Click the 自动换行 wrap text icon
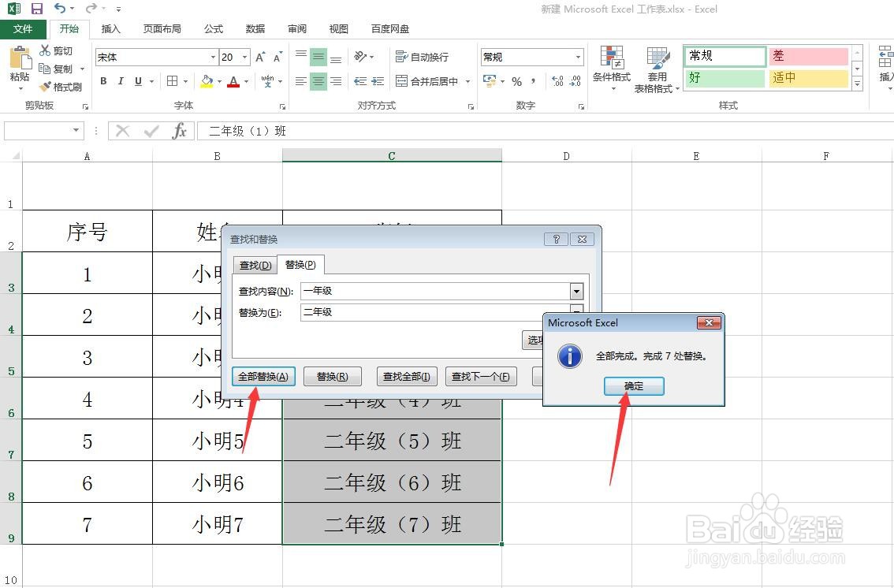 pyautogui.click(x=422, y=56)
